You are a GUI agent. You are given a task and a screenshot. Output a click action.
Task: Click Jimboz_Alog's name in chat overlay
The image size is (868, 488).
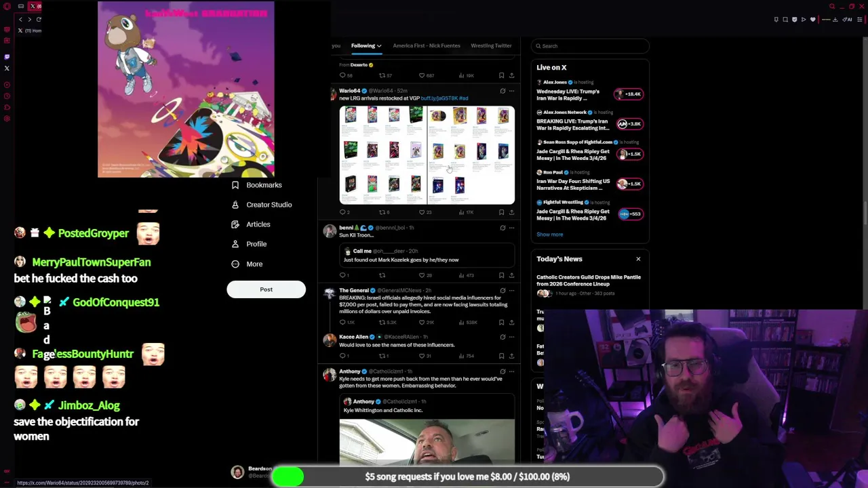click(x=89, y=405)
